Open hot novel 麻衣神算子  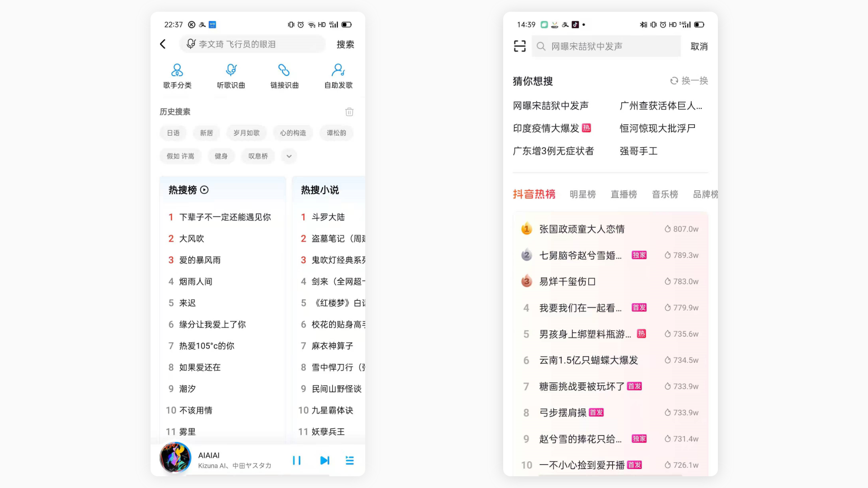click(332, 346)
